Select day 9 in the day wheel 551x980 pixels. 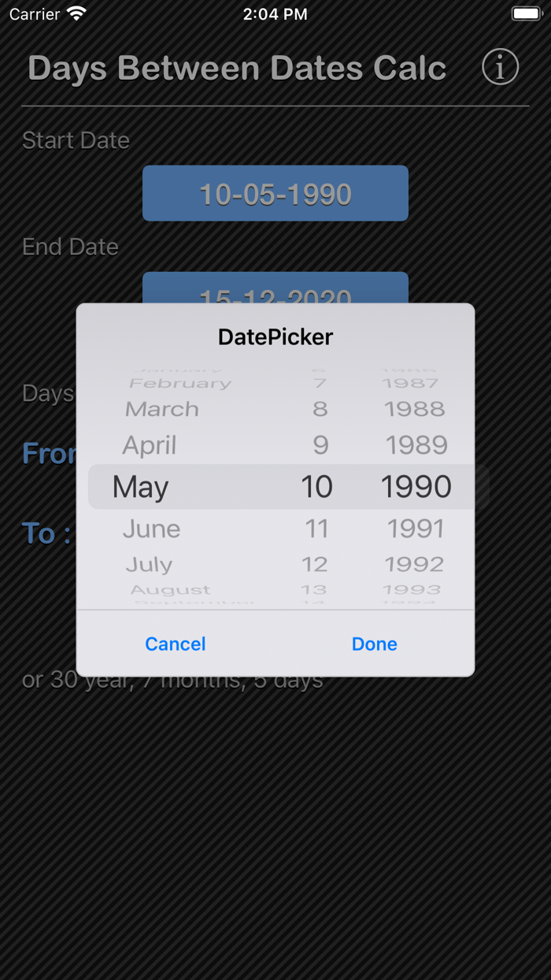[319, 445]
